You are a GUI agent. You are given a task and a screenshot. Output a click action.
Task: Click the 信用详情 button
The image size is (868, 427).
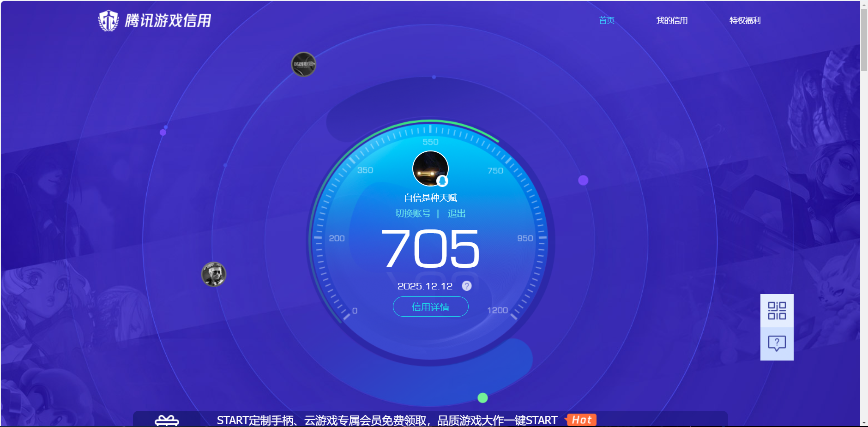click(x=430, y=307)
